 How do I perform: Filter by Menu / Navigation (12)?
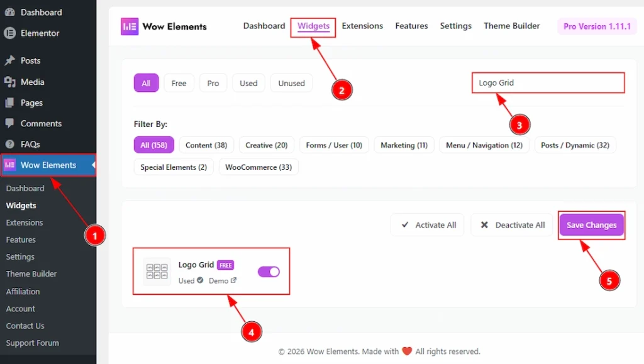point(484,145)
